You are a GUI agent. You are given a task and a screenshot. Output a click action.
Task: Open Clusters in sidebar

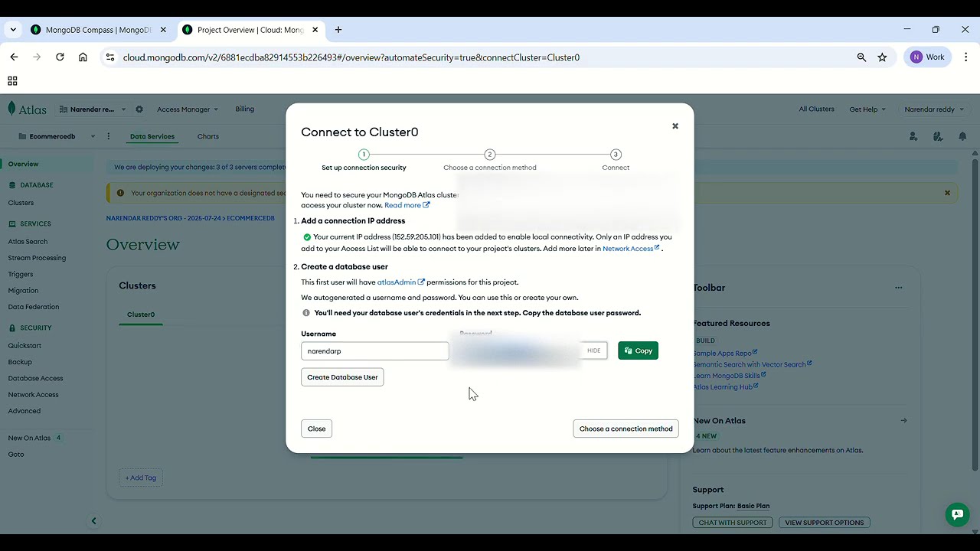[21, 203]
